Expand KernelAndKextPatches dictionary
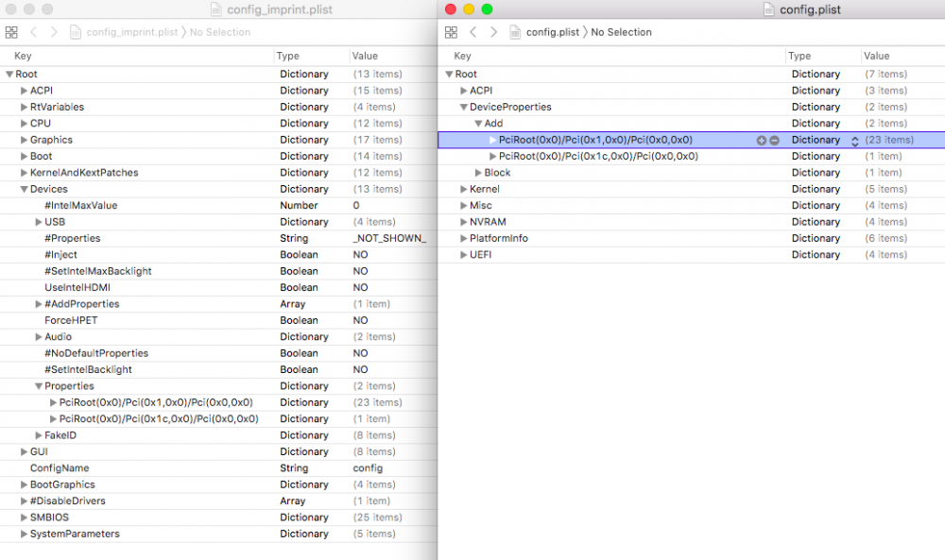Screen dimensions: 945x560 pyautogui.click(x=25, y=173)
